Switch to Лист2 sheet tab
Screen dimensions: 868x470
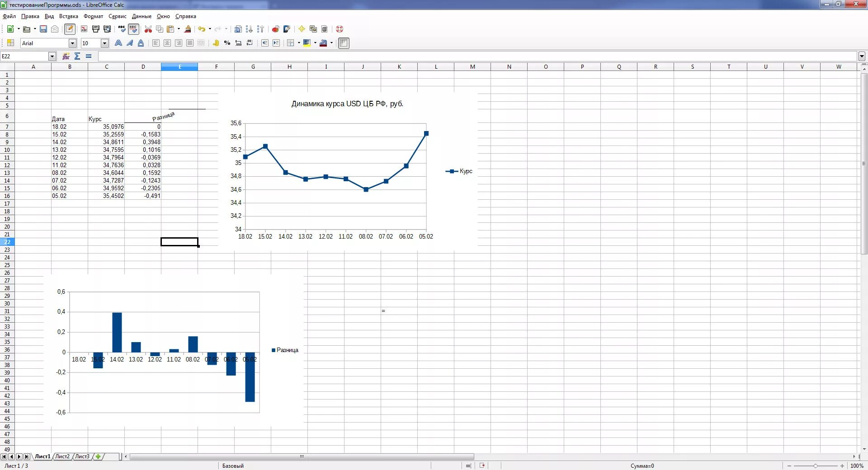coord(62,456)
